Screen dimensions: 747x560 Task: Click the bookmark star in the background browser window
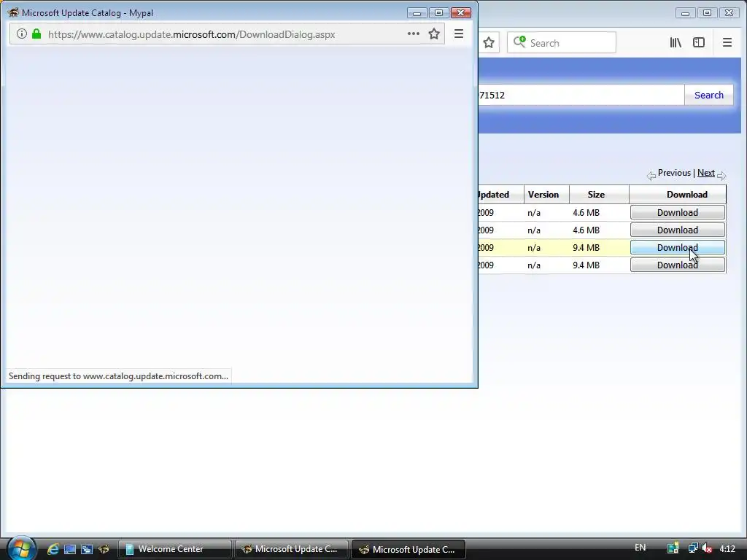click(488, 43)
